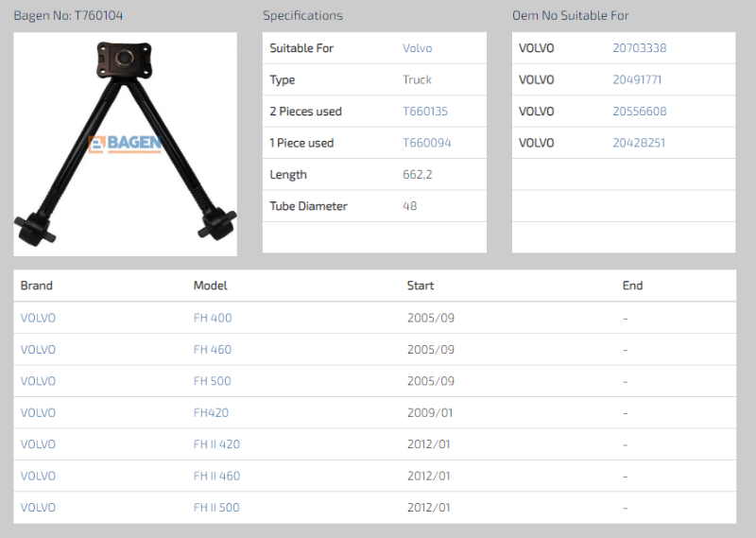The width and height of the screenshot is (756, 538).
Task: Click the Type value Truck
Action: click(x=417, y=79)
